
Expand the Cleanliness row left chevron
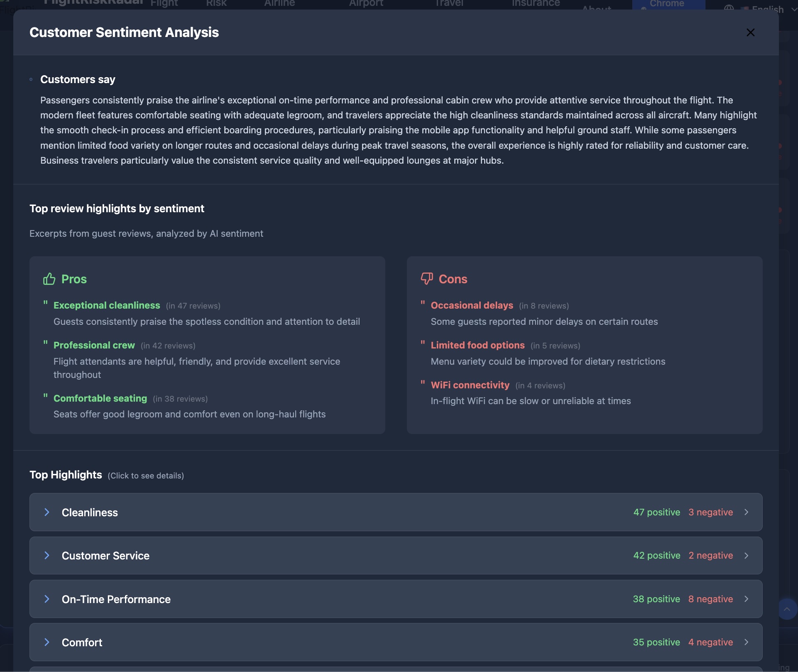47,512
